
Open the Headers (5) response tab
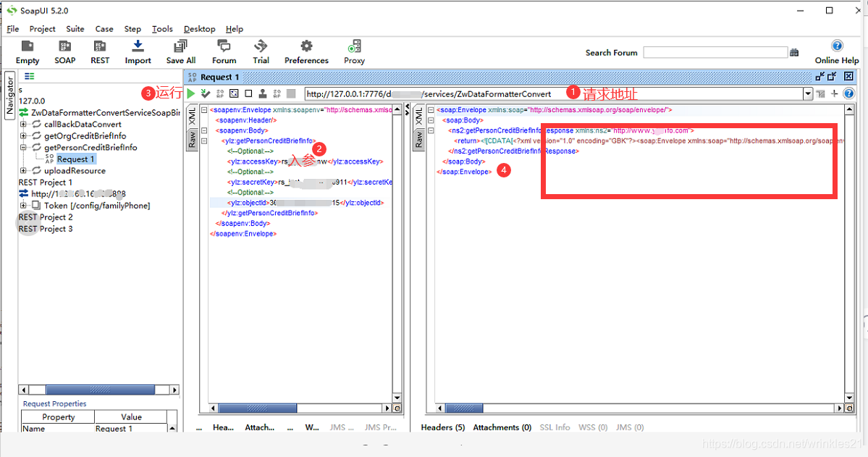pyautogui.click(x=442, y=427)
